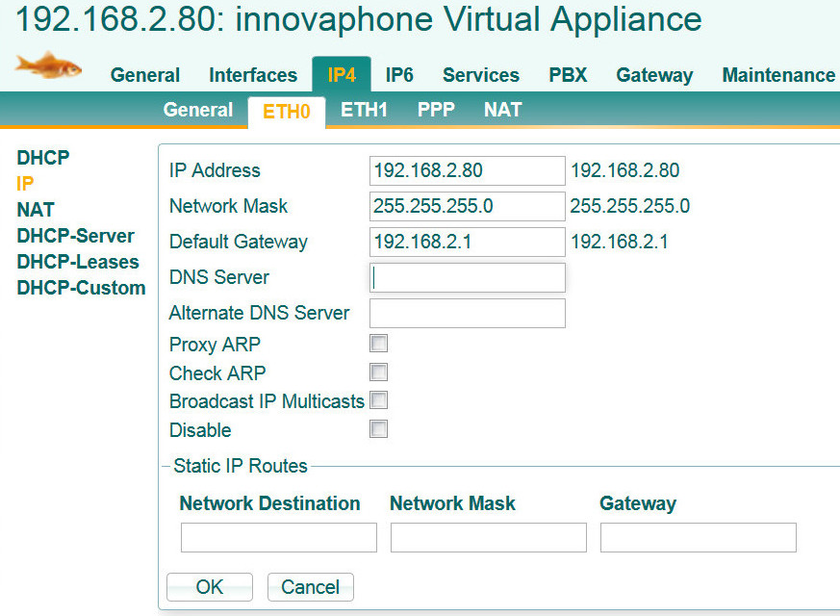Click the Network Destination route field
This screenshot has height=616, width=840.
(x=278, y=537)
